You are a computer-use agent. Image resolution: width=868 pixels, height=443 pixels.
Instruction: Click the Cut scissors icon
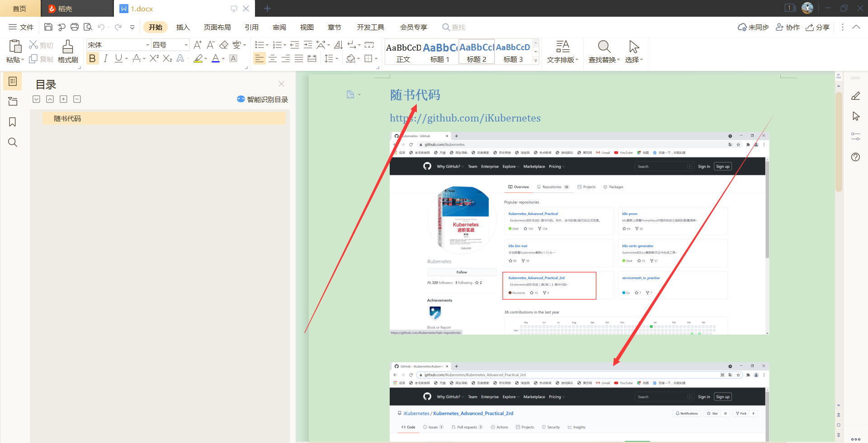[33, 45]
